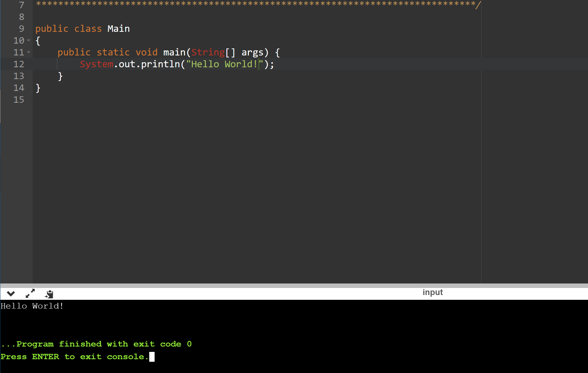Image resolution: width=588 pixels, height=373 pixels.
Task: Click the Press ENTER to exit console text
Action: tap(74, 357)
